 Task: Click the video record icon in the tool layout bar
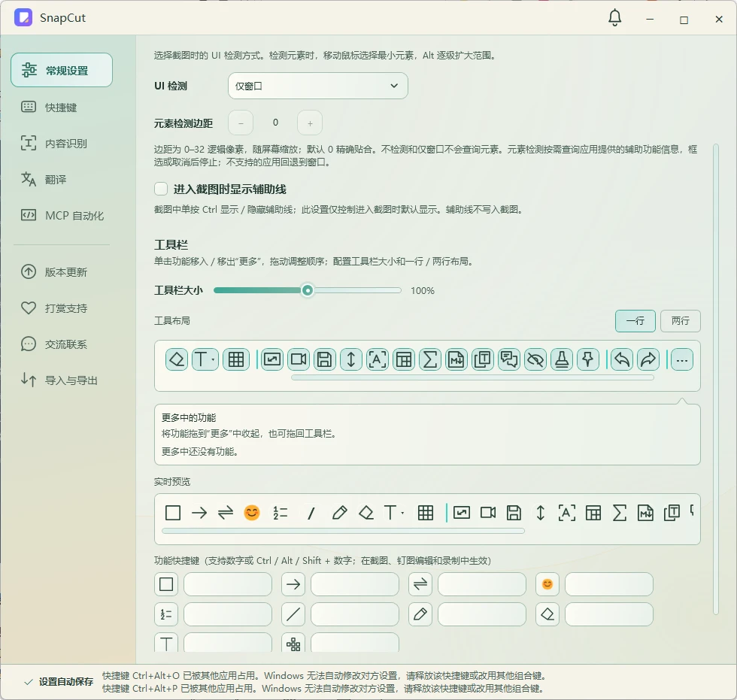[x=299, y=360]
